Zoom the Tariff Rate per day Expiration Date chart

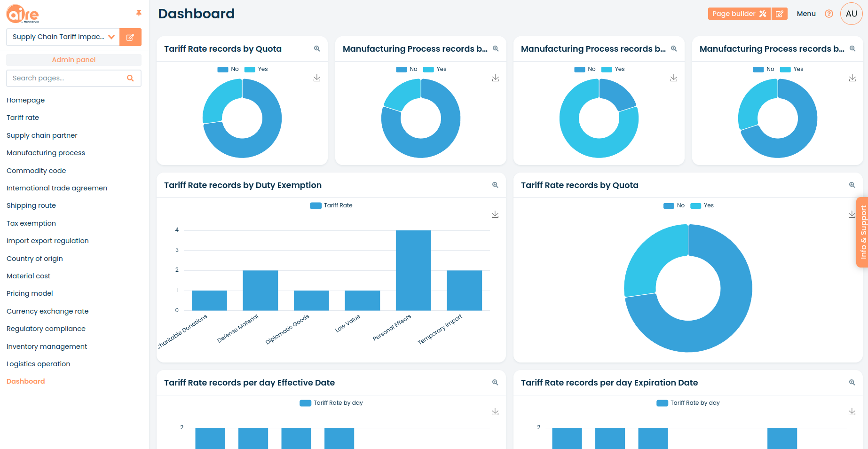coord(852,383)
